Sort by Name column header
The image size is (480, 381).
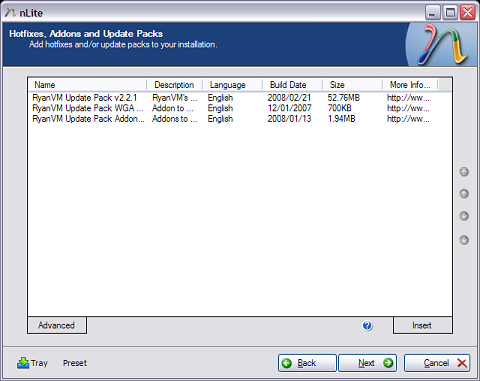click(87, 85)
